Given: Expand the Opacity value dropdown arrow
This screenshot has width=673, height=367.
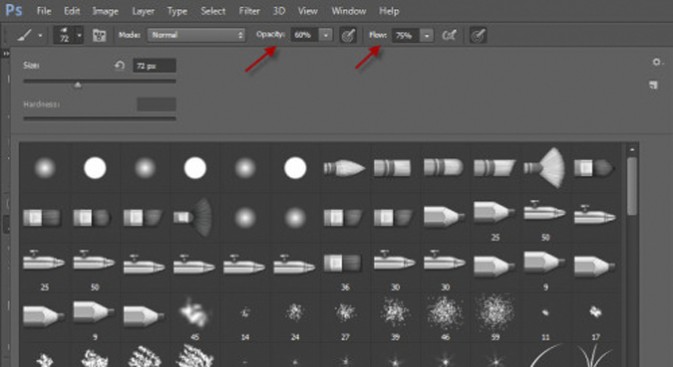Looking at the screenshot, I should pos(326,35).
